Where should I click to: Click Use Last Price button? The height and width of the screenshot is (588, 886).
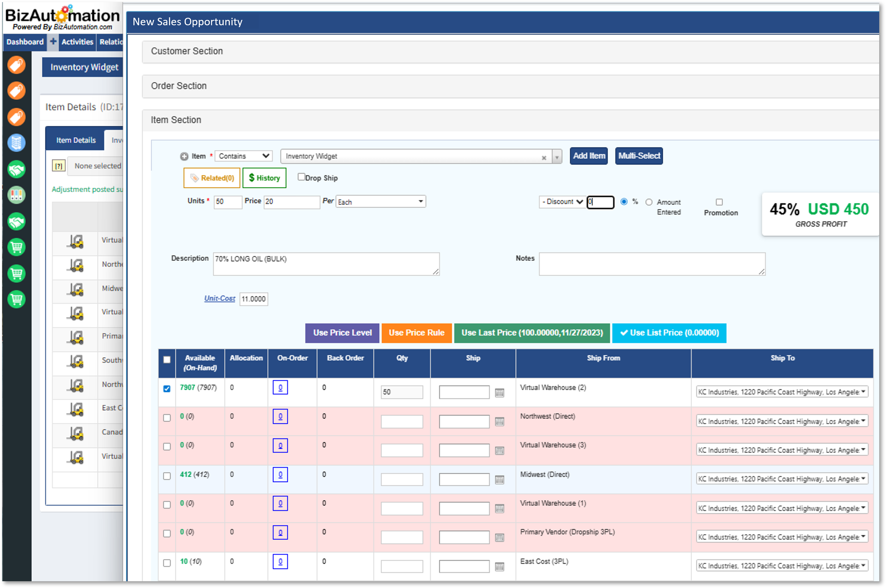click(532, 333)
